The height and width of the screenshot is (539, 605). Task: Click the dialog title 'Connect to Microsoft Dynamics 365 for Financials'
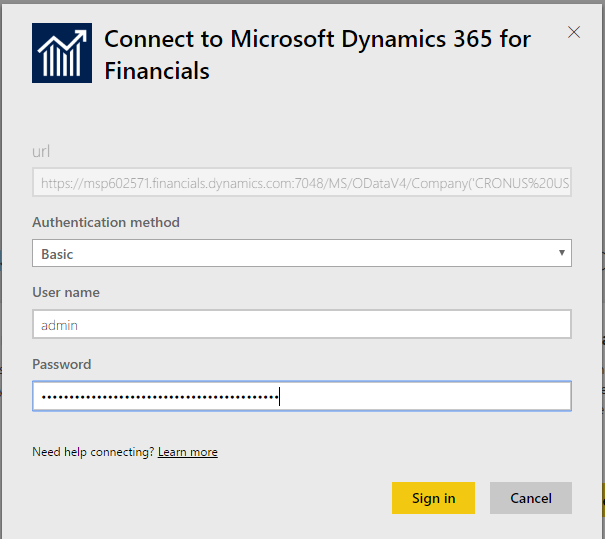[317, 55]
